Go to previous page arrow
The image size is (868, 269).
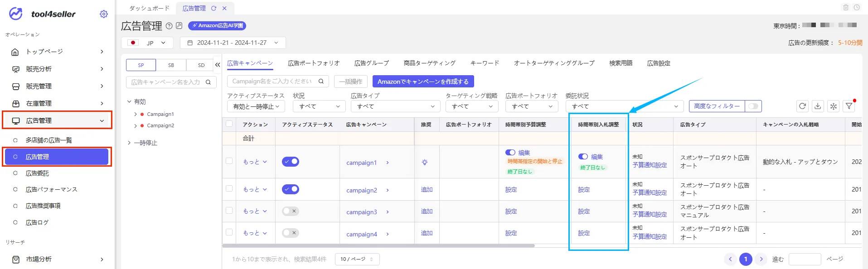click(x=730, y=259)
